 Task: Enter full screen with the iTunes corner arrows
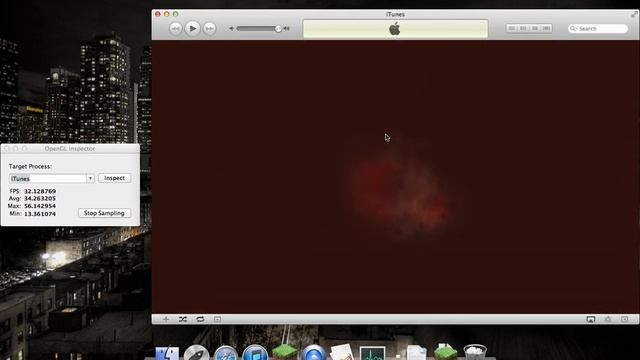pos(634,14)
